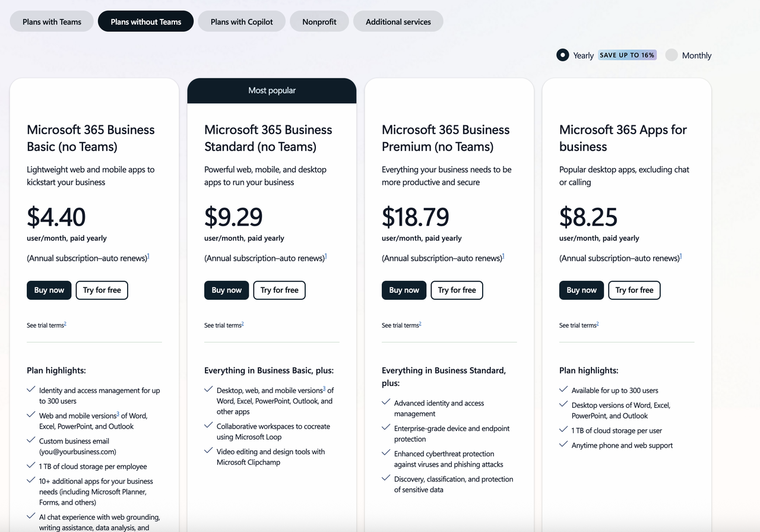Screen dimensions: 760x532
Task: Try Business Standard for free
Action: coord(279,290)
